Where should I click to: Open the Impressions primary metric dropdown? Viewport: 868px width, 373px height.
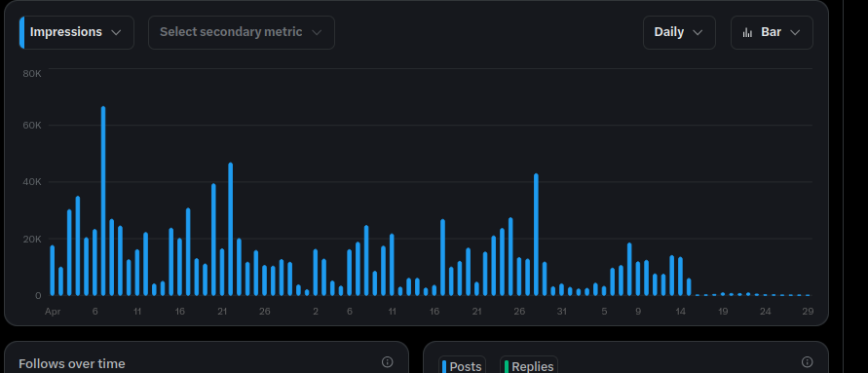point(77,33)
